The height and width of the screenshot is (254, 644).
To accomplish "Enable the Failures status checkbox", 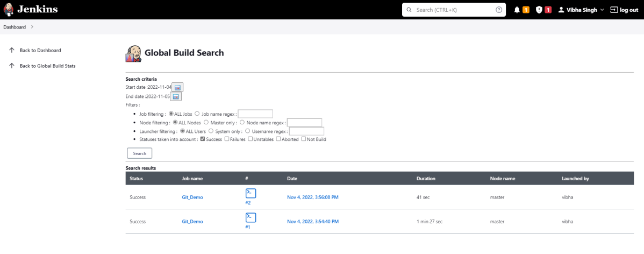I will click(x=226, y=139).
